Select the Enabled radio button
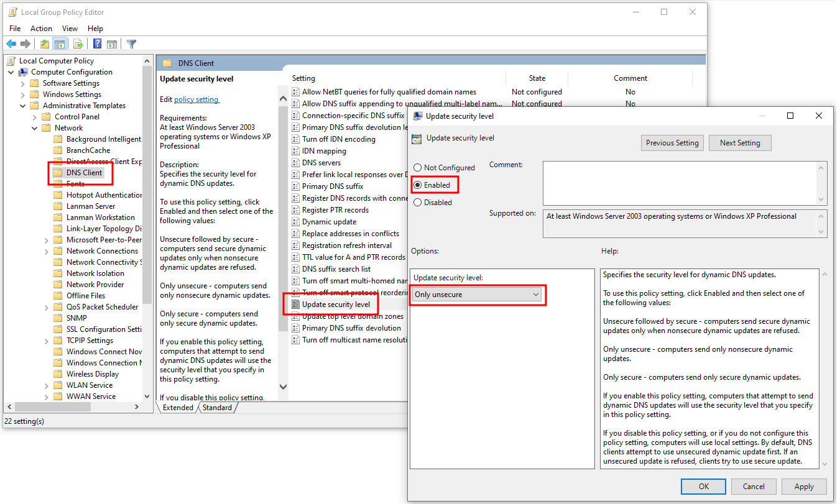The width and height of the screenshot is (840, 504). [x=418, y=185]
